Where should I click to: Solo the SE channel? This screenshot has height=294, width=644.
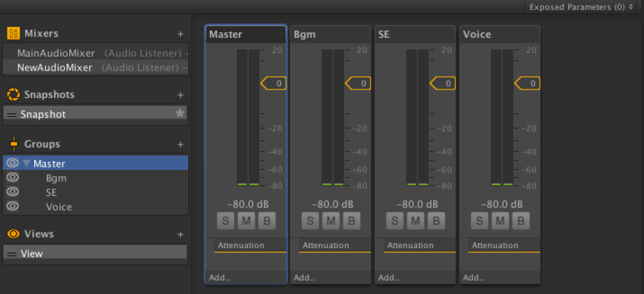[395, 221]
